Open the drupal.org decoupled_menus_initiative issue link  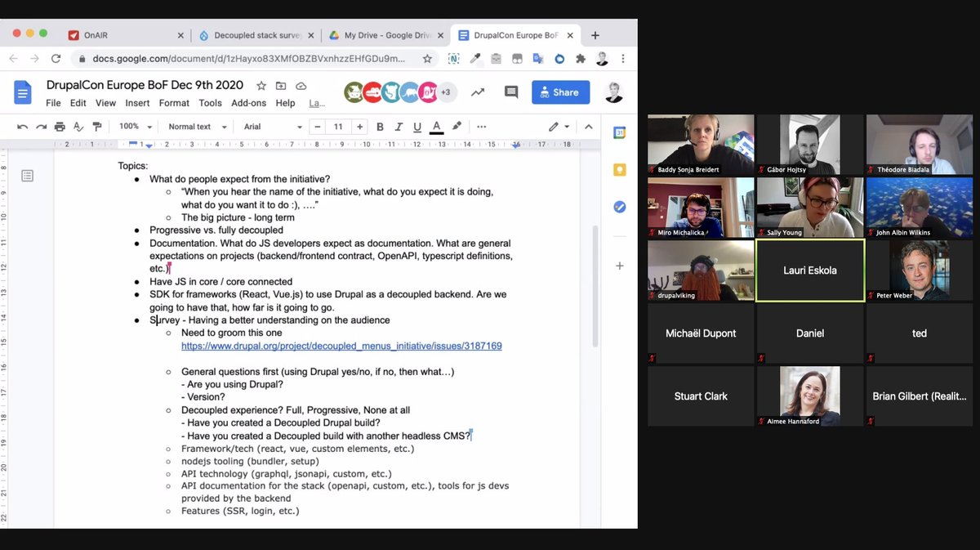[341, 346]
